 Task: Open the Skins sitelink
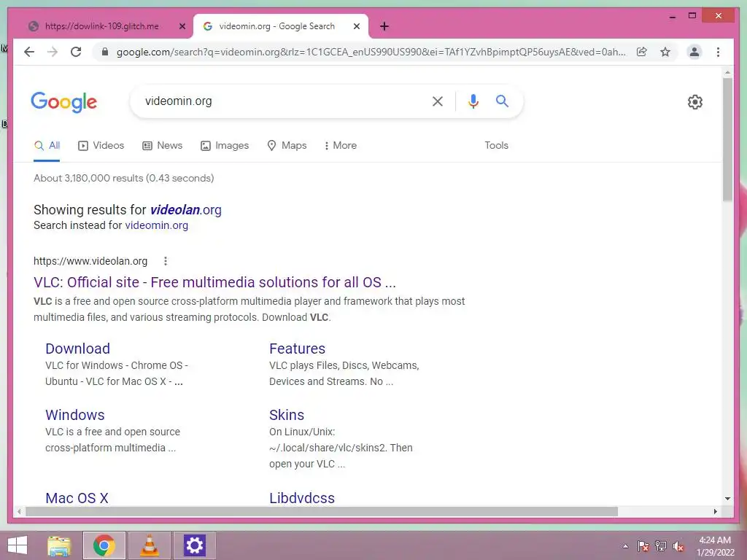286,415
